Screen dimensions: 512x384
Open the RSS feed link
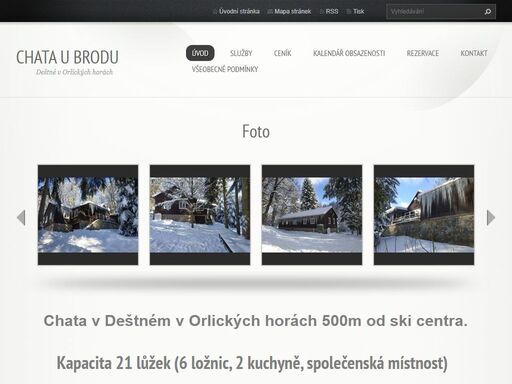coord(332,11)
